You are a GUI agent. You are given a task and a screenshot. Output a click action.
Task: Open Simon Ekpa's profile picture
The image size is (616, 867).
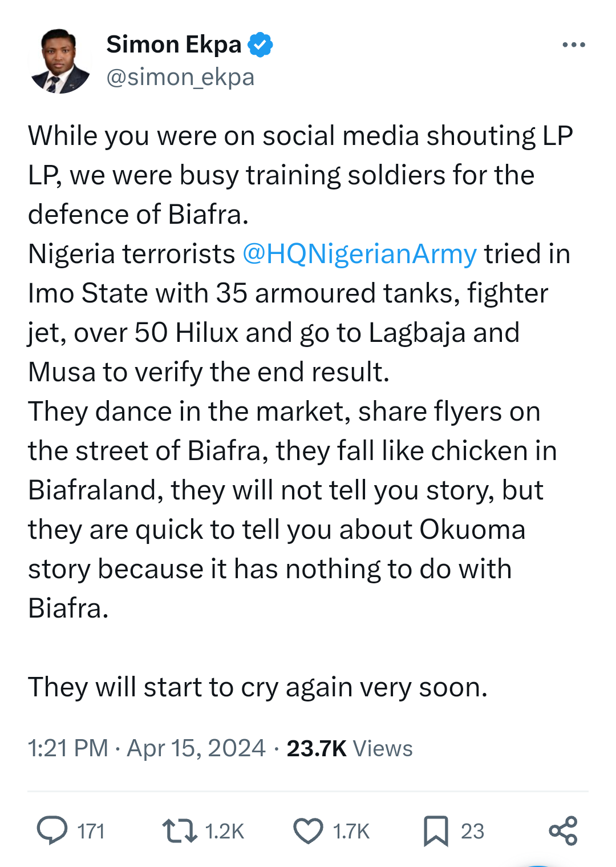pyautogui.click(x=60, y=61)
